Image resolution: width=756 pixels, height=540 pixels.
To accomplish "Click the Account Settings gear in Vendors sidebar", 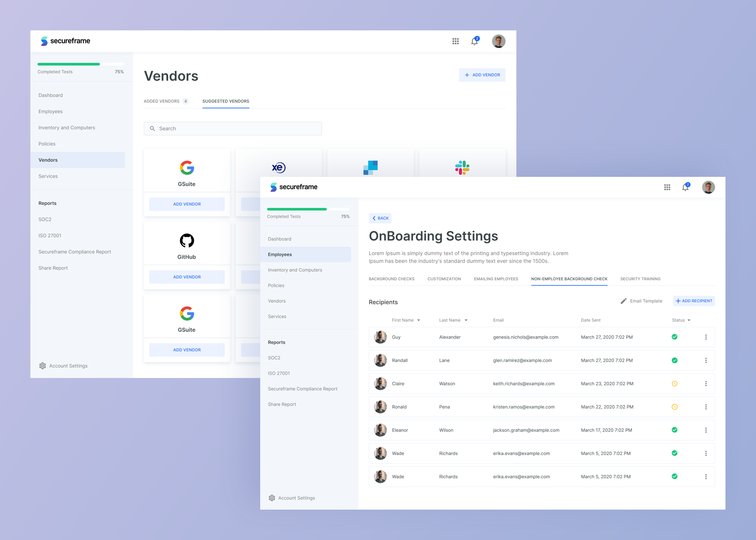I will click(43, 366).
